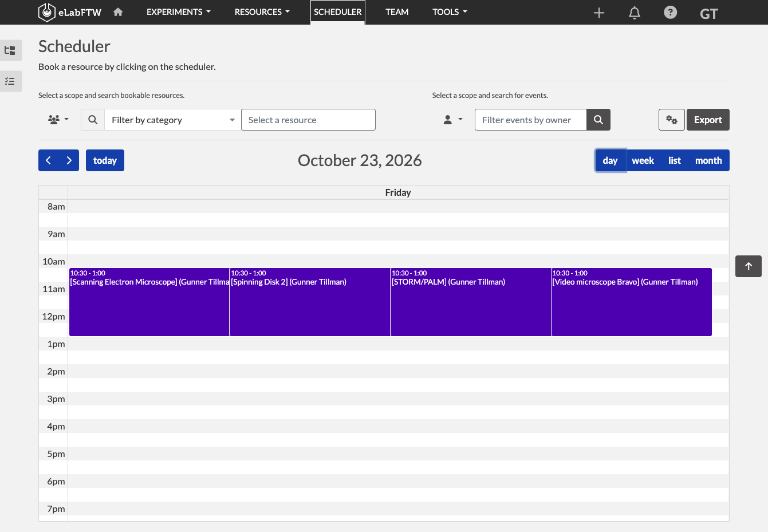Switch to list view
768x532 pixels.
coord(675,160)
